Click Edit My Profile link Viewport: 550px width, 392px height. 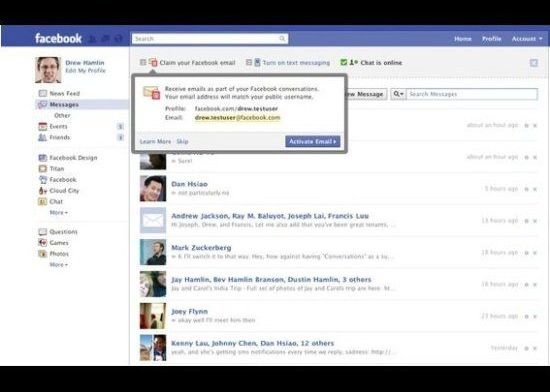(85, 70)
